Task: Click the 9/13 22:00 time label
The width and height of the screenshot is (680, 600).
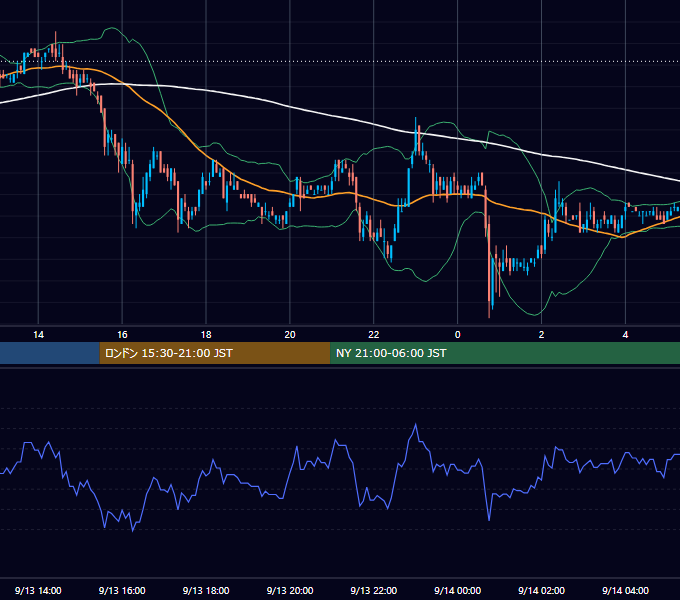Action: coord(373,590)
